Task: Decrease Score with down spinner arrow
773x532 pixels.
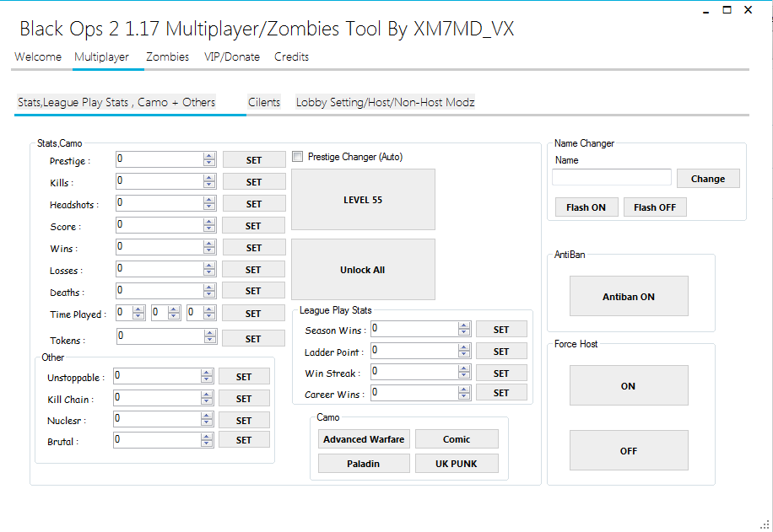Action: pyautogui.click(x=209, y=228)
